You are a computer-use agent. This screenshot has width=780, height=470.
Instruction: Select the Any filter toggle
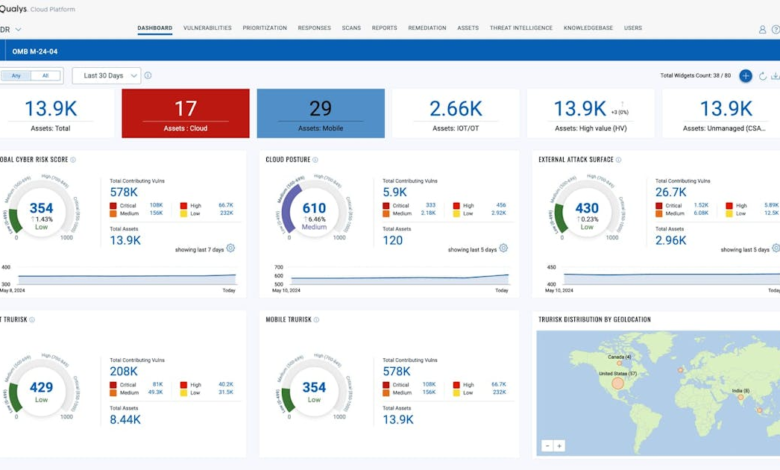pos(16,76)
